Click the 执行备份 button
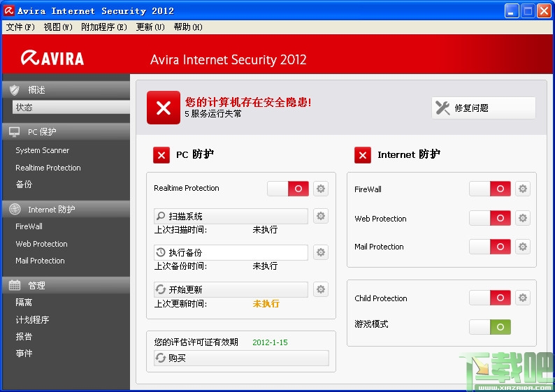555x392 pixels. point(231,252)
